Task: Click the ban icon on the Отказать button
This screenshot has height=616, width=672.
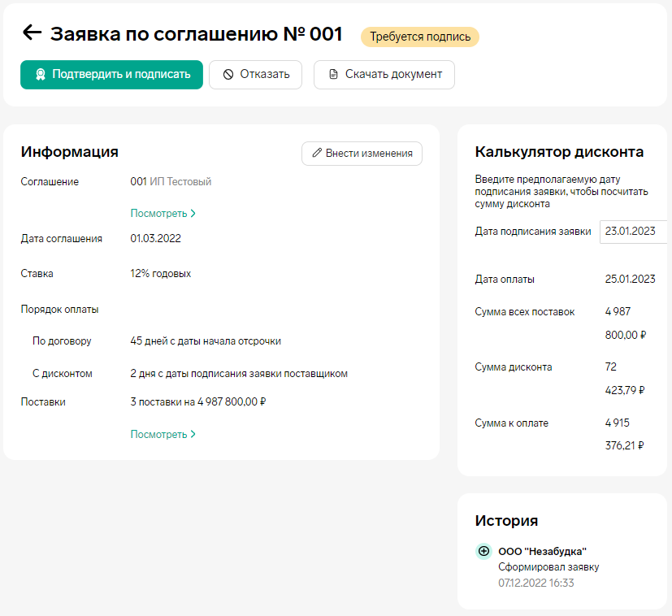Action: click(x=228, y=75)
